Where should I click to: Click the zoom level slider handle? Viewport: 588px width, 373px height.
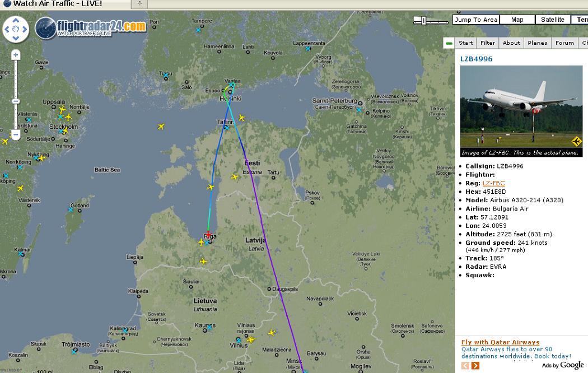pyautogui.click(x=16, y=101)
